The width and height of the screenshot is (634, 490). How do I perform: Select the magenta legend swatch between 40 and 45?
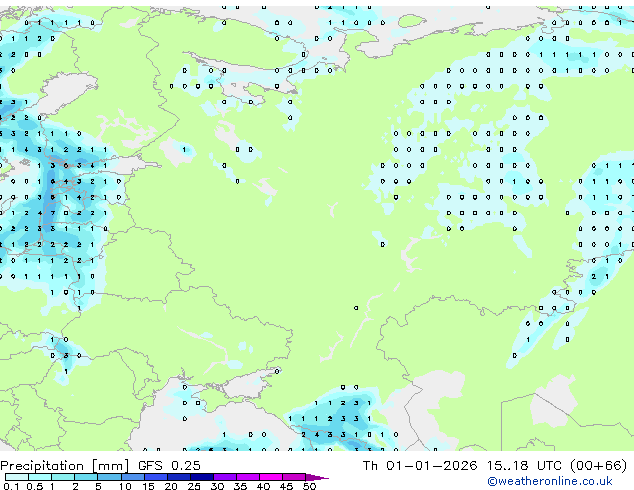coord(271,477)
